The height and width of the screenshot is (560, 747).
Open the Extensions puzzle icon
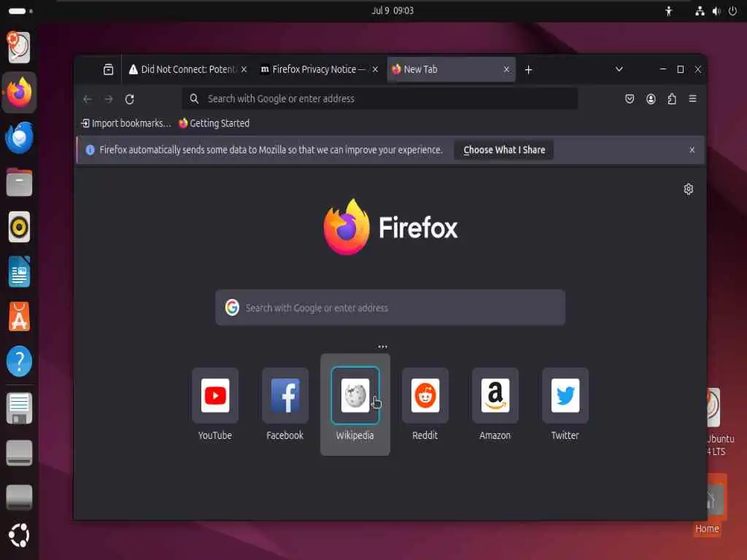point(672,99)
